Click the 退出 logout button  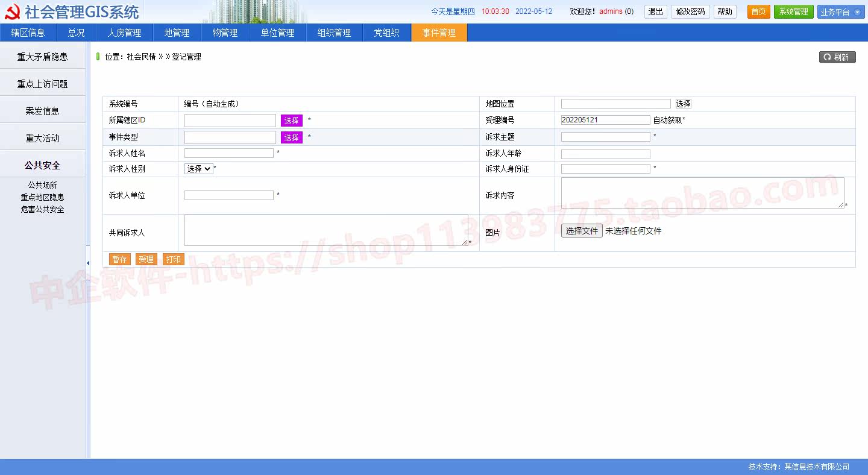pyautogui.click(x=656, y=11)
